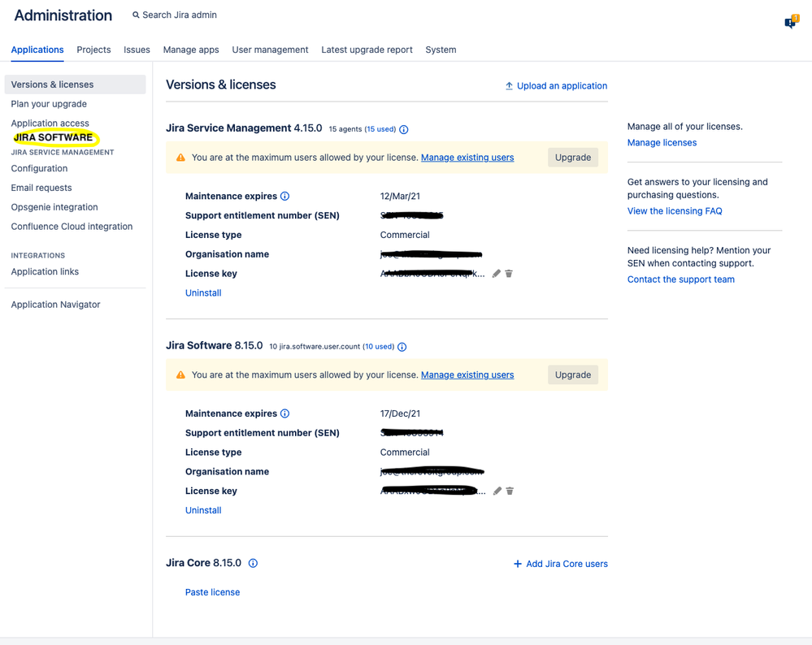Image resolution: width=812 pixels, height=645 pixels.
Task: Click info icon next to Jira Service Management agents
Action: click(404, 129)
